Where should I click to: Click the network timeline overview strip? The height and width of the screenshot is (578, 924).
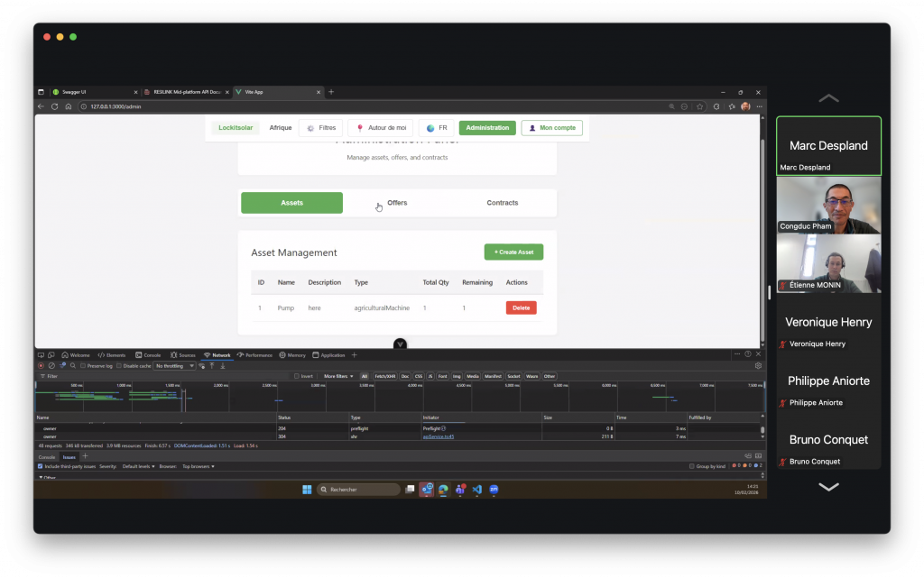point(397,397)
